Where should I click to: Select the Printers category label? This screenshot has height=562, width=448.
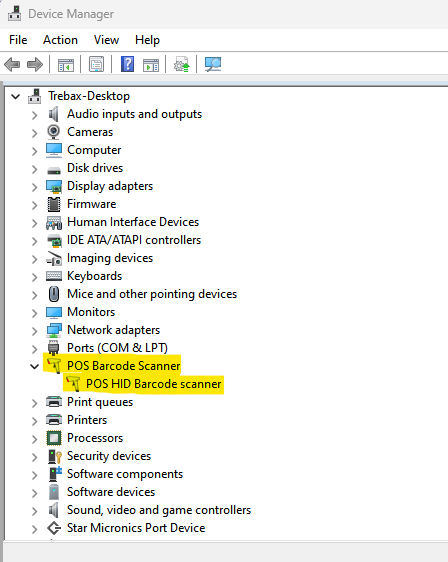[87, 420]
